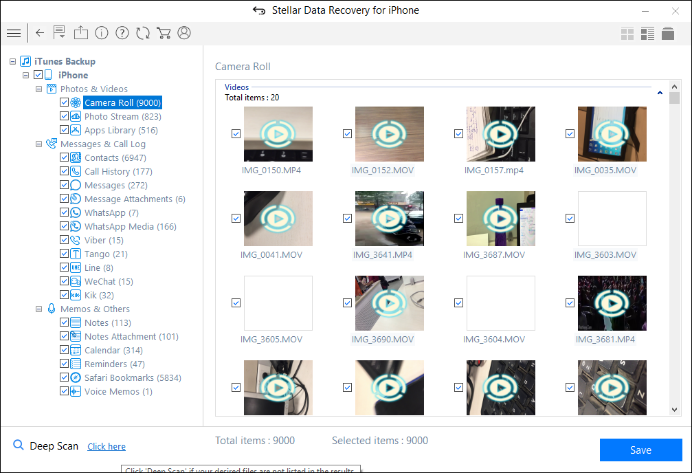Click the Photo Stream icon
The width and height of the screenshot is (692, 473).
coord(75,116)
